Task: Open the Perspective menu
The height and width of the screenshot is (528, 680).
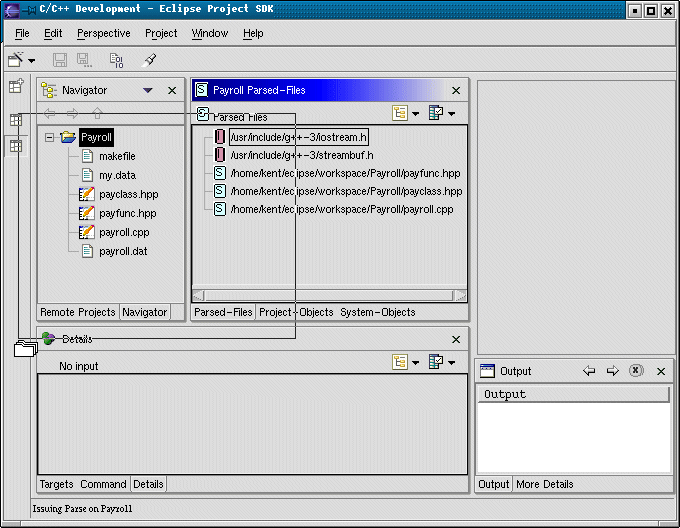Action: (103, 33)
